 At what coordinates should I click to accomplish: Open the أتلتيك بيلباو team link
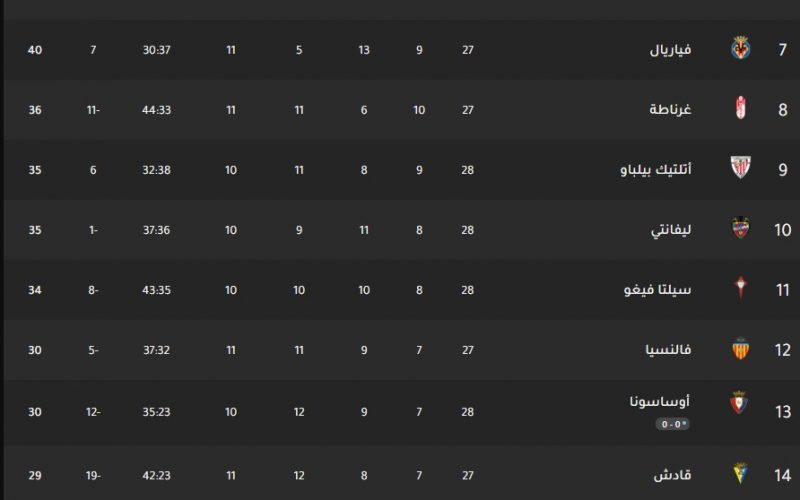(x=656, y=169)
